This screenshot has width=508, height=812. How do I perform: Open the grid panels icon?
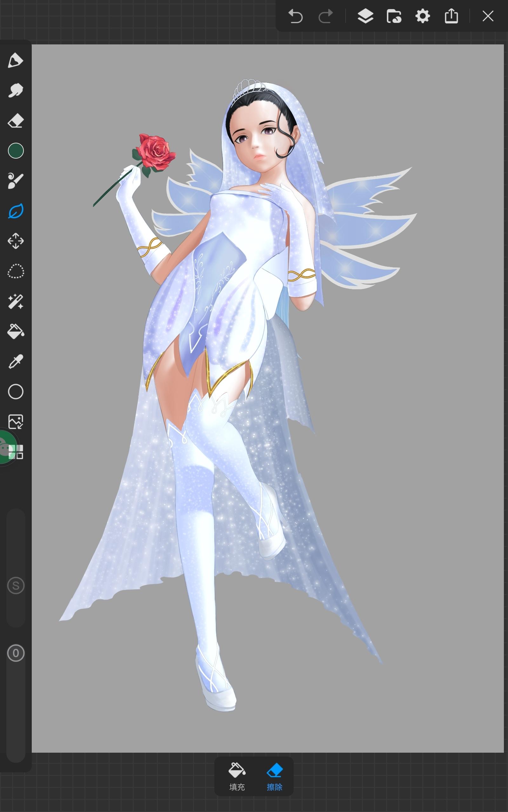[x=16, y=452]
